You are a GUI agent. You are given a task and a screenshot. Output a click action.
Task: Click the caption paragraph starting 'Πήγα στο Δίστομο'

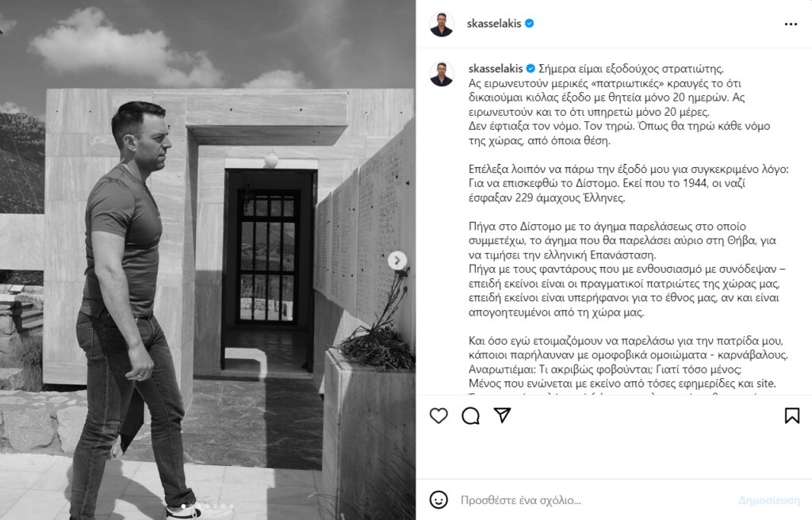[622, 240]
